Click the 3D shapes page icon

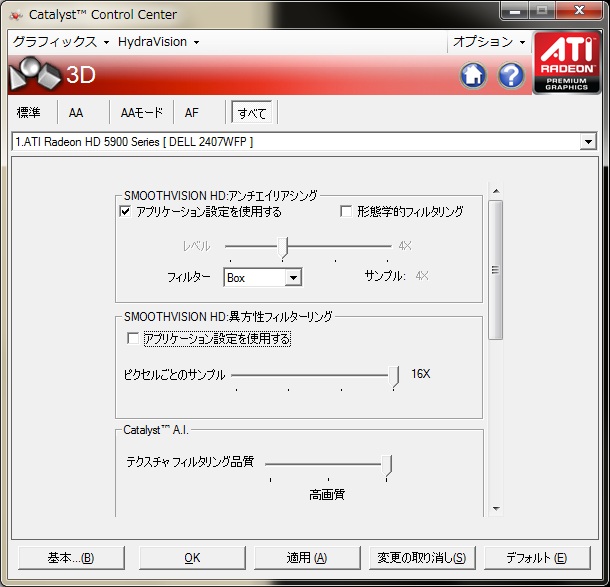click(35, 73)
